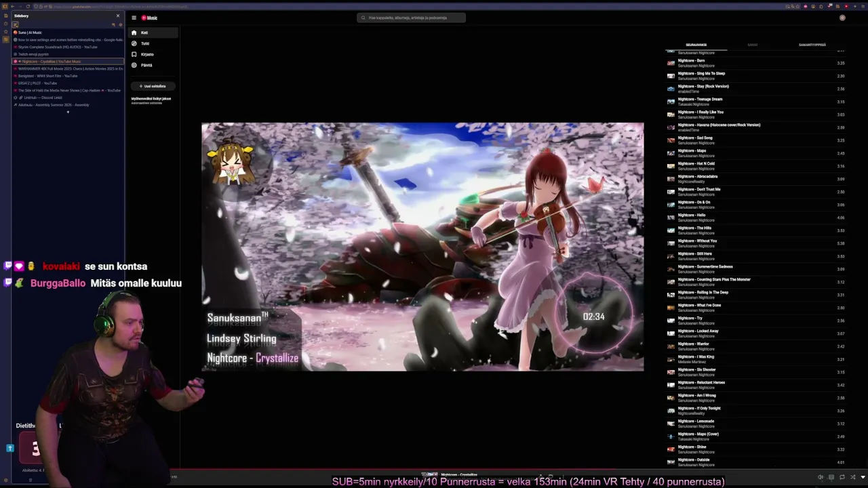
Task: Play Nightcore - Maps (Cover)
Action: pyautogui.click(x=755, y=436)
